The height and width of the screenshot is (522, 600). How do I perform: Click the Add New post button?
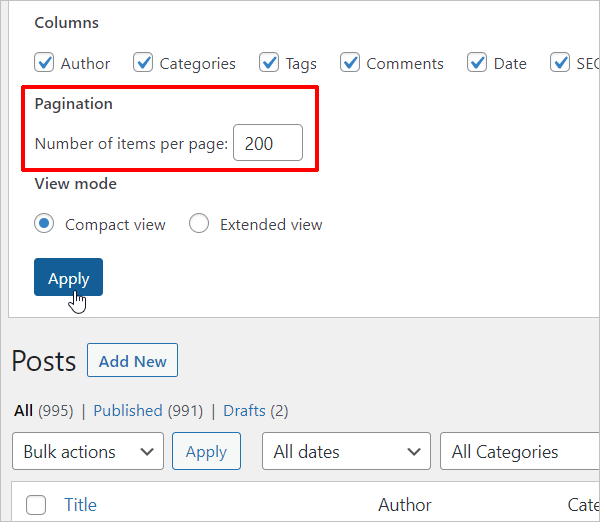[132, 361]
